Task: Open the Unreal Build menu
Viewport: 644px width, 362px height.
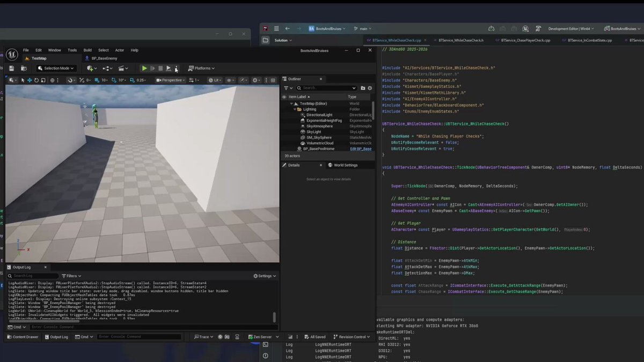Action: pyautogui.click(x=87, y=50)
